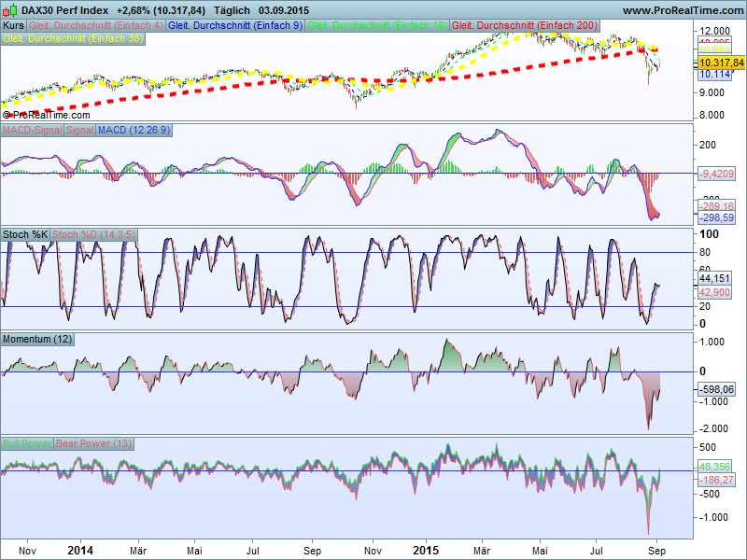Select Gleit. Durchschnitt (Einfach 4) label
The width and height of the screenshot is (747, 560).
pos(96,26)
